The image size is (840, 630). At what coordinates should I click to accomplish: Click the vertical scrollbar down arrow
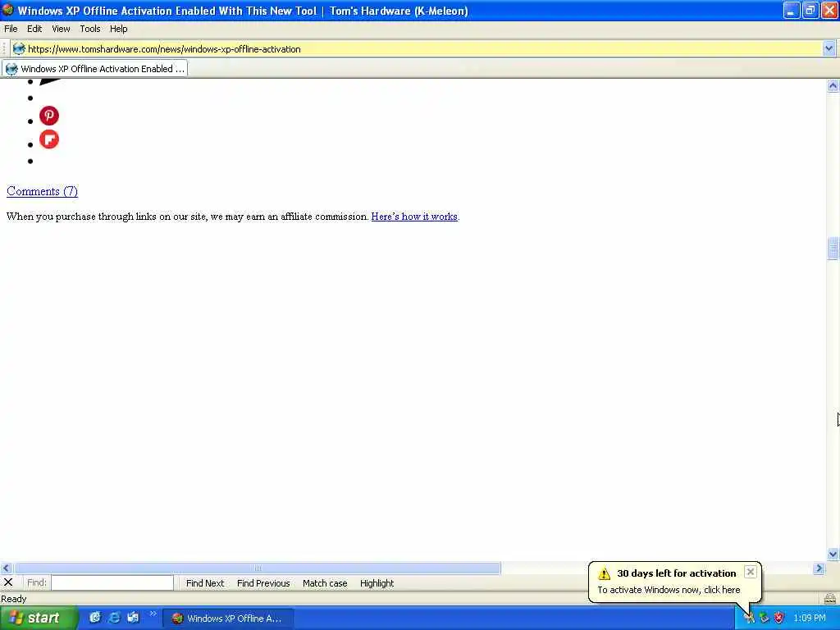point(833,554)
